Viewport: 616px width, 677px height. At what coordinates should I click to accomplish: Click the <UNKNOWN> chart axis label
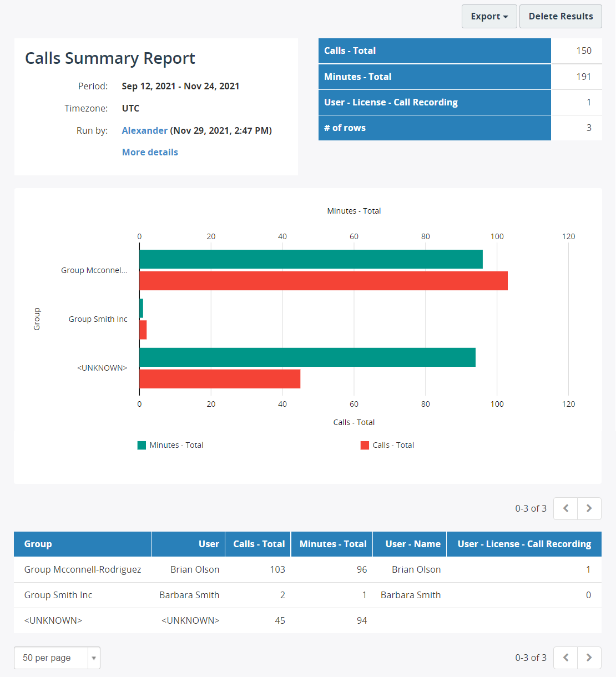tap(102, 368)
